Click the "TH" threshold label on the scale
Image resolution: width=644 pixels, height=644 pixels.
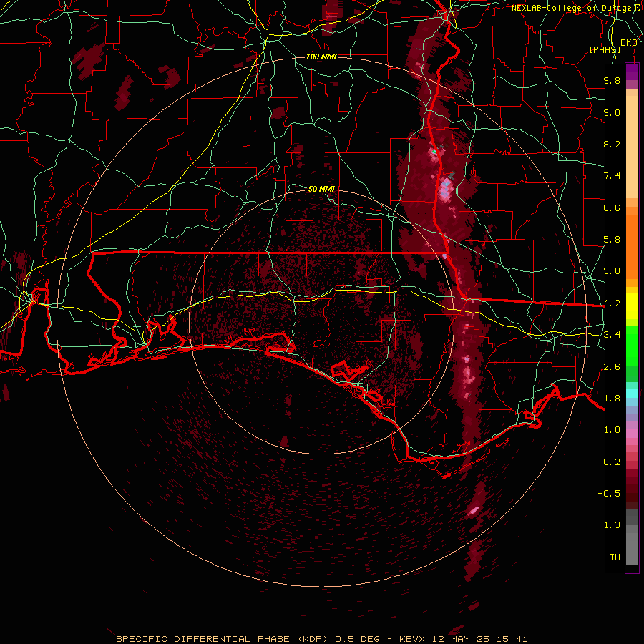coord(615,557)
